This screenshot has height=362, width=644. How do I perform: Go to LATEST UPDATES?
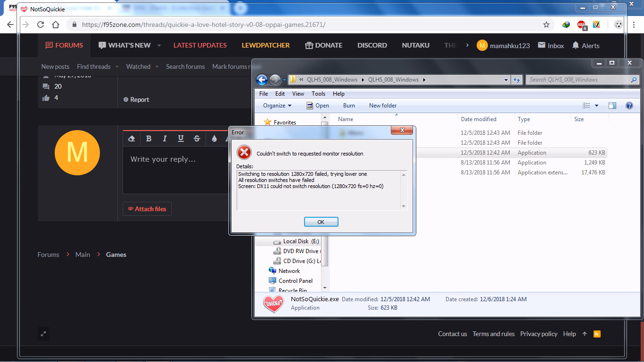[x=200, y=45]
